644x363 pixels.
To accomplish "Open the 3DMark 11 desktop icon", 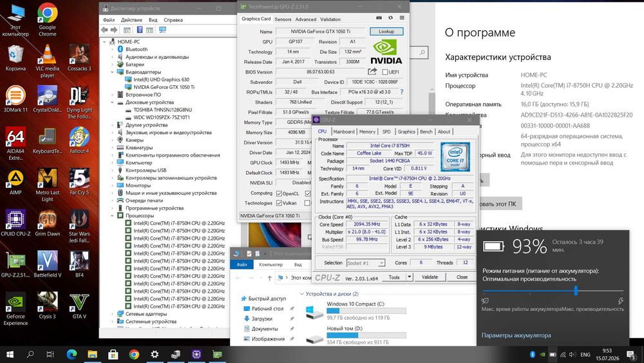I will (x=15, y=99).
